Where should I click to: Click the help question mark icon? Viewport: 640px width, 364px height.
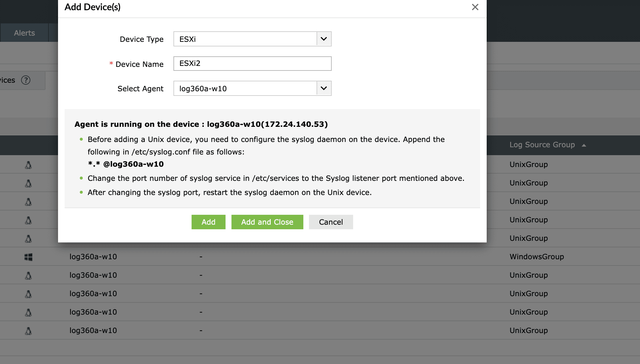pos(26,80)
